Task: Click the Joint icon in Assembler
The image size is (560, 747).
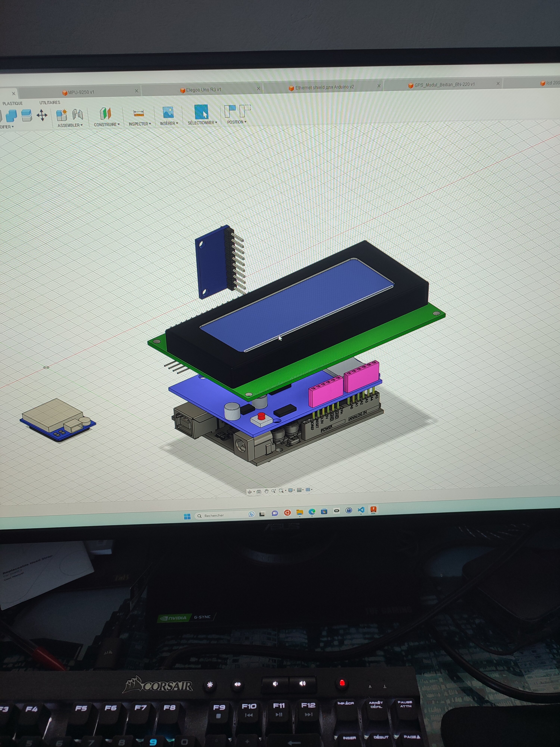Action: click(x=78, y=114)
